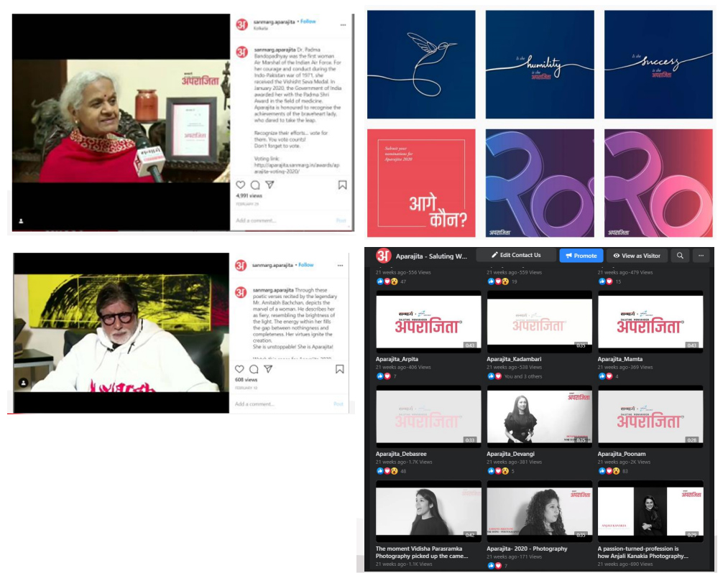The height and width of the screenshot is (573, 728).
Task: Click the tagged-people icon on the Padma video
Action: tap(21, 221)
